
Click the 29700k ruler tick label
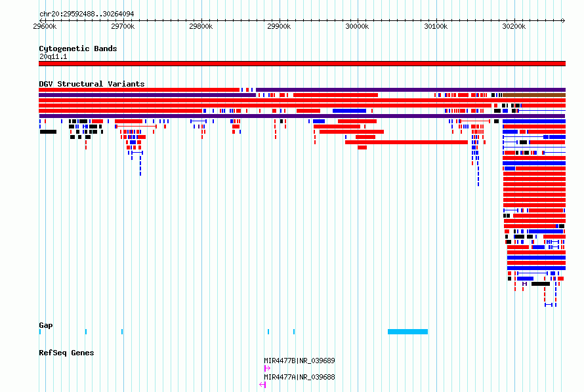coord(123,26)
